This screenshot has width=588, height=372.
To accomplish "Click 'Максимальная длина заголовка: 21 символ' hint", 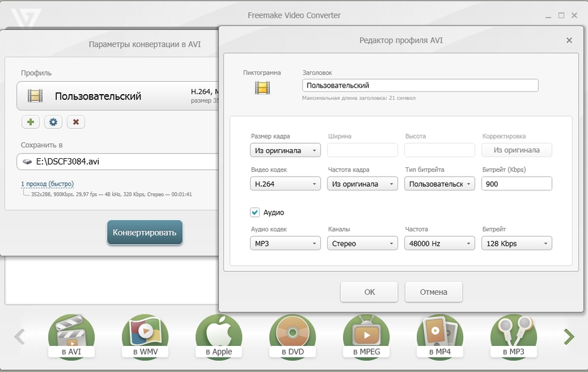I will (x=359, y=98).
